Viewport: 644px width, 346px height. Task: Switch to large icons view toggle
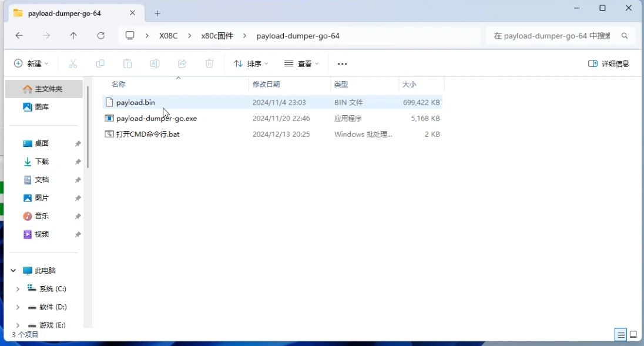(633, 334)
